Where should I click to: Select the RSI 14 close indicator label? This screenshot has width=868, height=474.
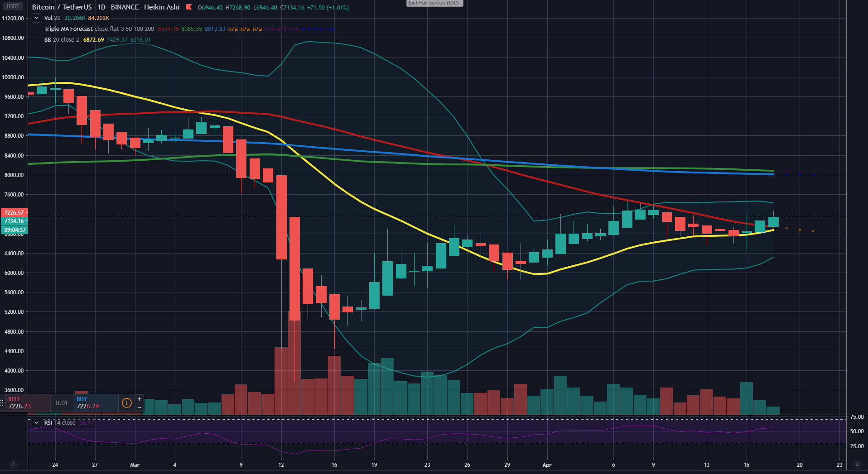coord(60,423)
